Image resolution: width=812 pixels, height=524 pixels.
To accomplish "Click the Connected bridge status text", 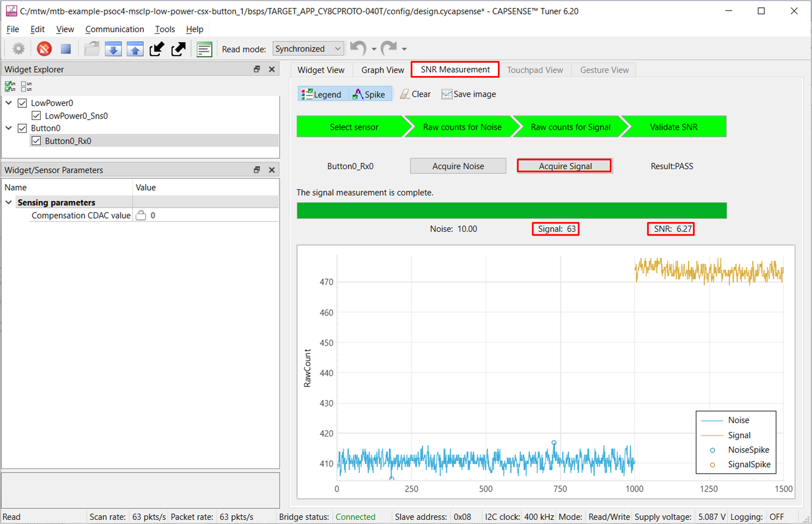I will [355, 517].
